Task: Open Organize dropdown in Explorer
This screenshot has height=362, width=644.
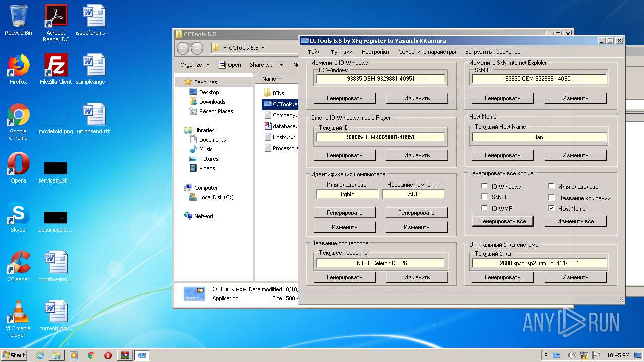Action: coord(195,65)
